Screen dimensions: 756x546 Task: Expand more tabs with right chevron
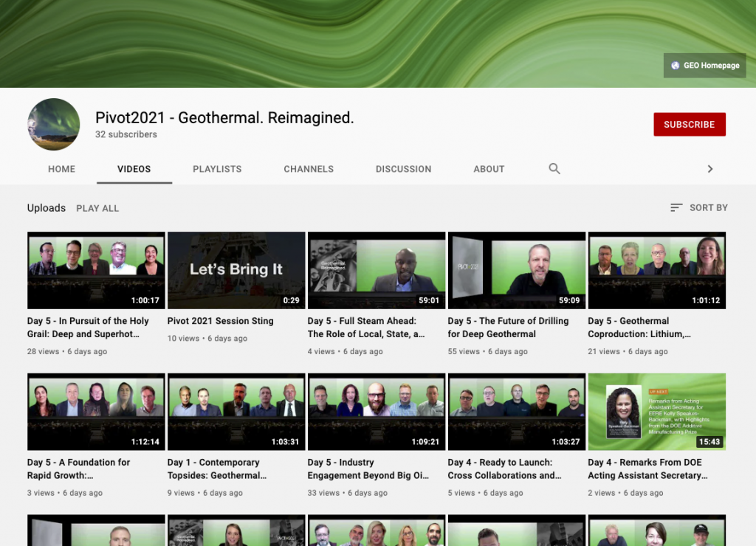(710, 169)
